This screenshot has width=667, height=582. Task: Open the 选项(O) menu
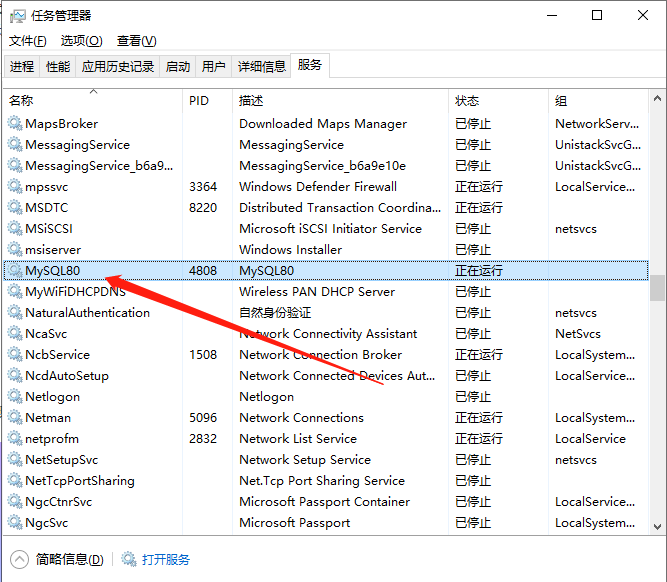[x=82, y=41]
